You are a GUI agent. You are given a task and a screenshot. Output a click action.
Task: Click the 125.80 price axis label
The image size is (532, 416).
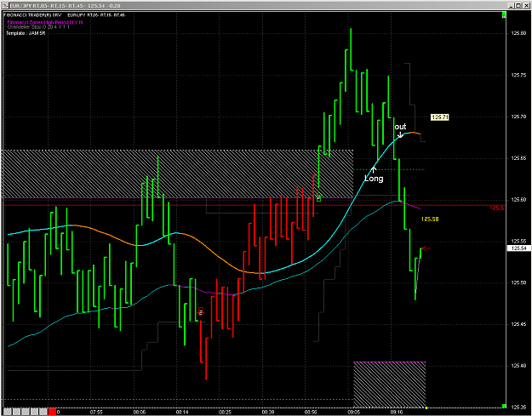[x=518, y=33]
